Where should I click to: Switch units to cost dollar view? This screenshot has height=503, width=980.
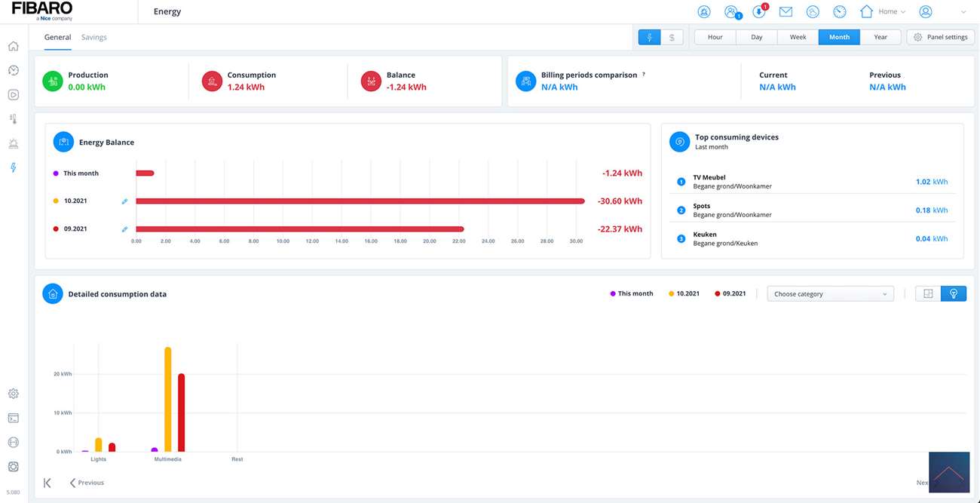coord(672,37)
